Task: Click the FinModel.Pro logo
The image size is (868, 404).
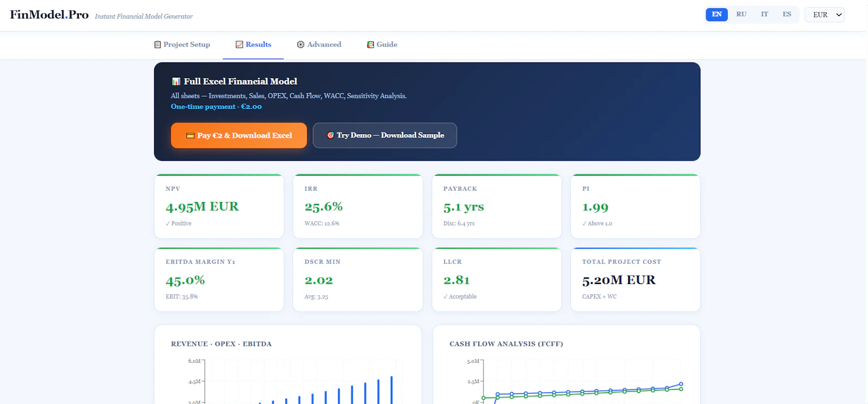Action: pos(49,15)
